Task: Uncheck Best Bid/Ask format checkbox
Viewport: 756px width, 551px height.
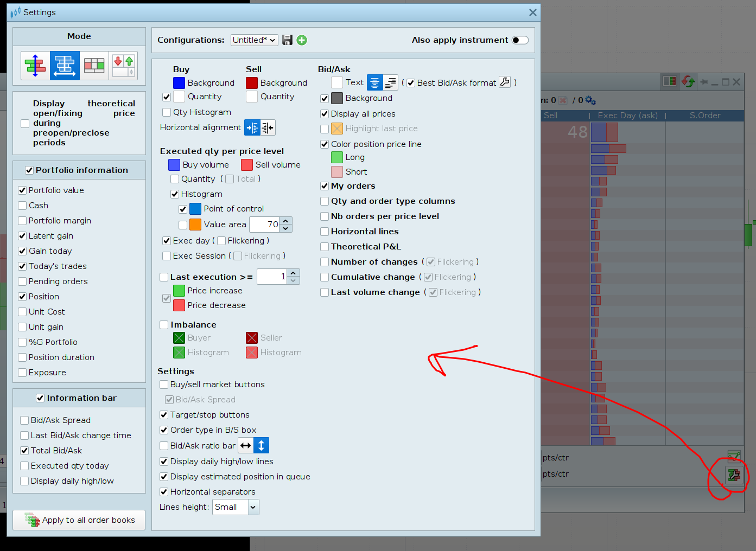Action: pyautogui.click(x=411, y=83)
